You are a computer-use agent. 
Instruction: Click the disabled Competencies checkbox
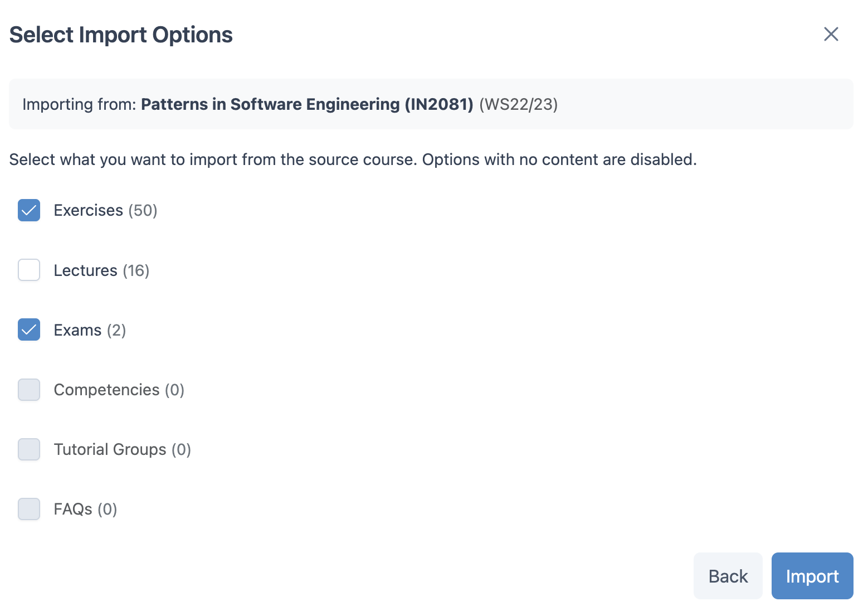(29, 390)
